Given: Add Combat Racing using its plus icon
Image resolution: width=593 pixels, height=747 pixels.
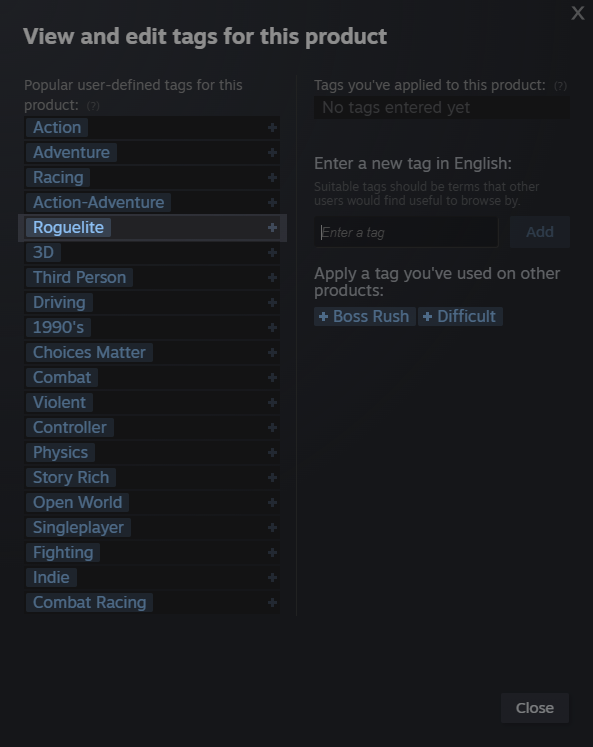Looking at the screenshot, I should click(272, 603).
